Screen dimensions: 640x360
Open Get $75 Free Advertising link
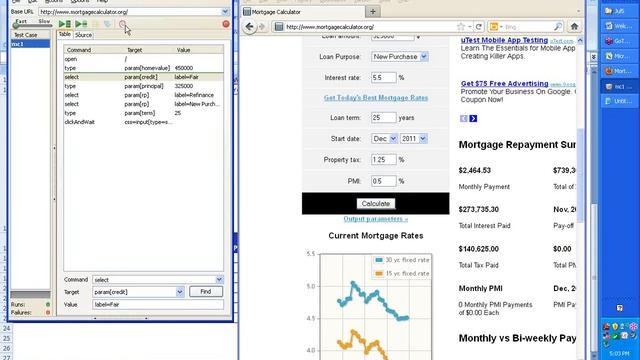pyautogui.click(x=504, y=83)
